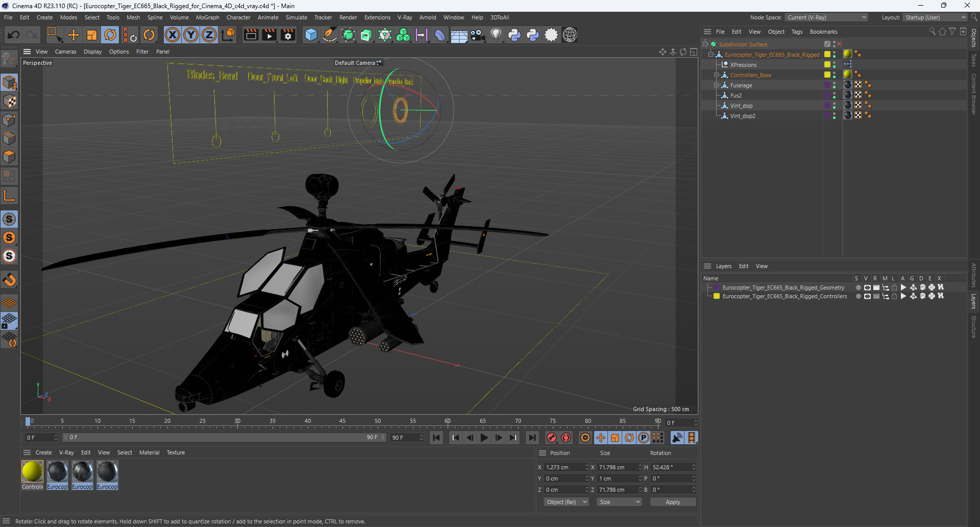
Task: Click the search icon in Object manager
Action: click(x=932, y=32)
